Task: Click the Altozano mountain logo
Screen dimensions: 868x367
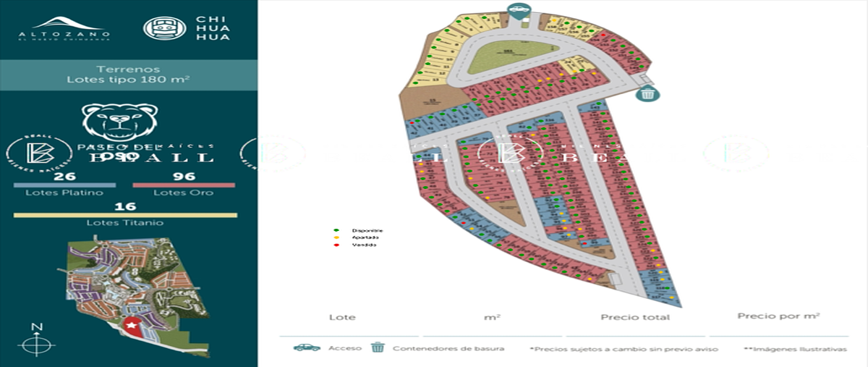Action: click(x=64, y=28)
